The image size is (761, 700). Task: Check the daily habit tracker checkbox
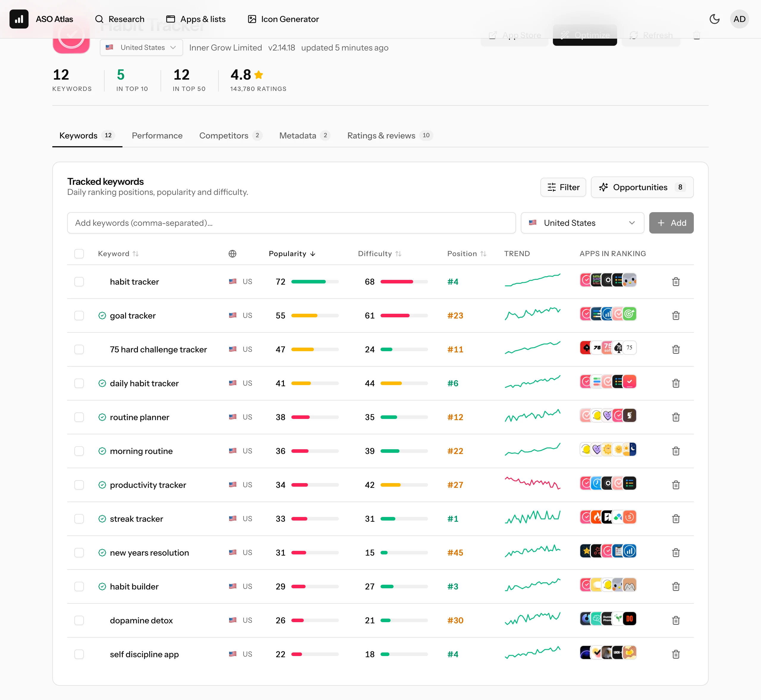(x=79, y=383)
